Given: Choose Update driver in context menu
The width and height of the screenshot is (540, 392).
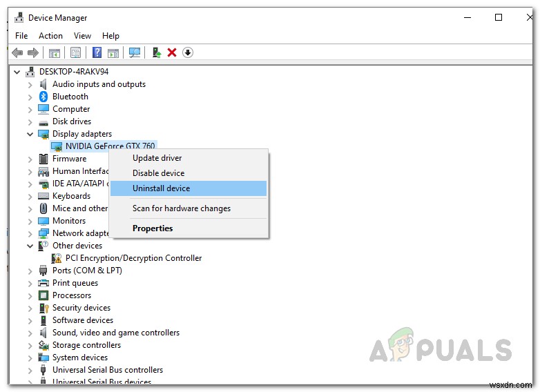Looking at the screenshot, I should [x=189, y=158].
